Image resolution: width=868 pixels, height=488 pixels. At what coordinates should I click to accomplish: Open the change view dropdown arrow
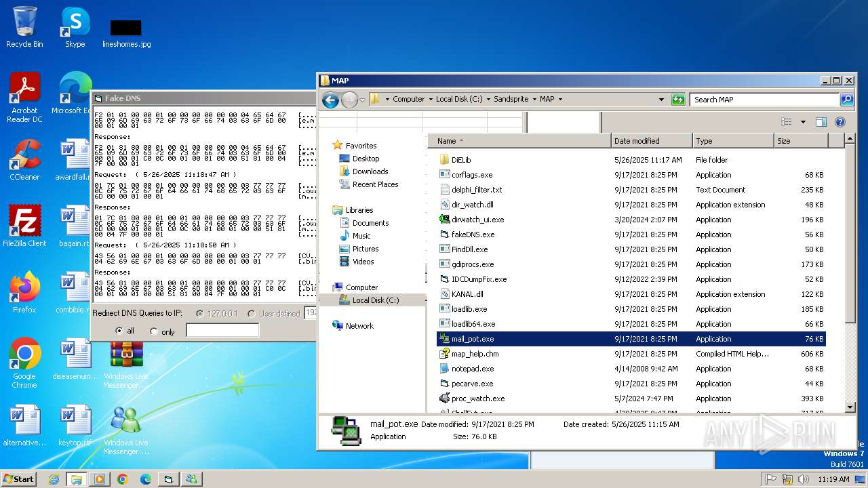[803, 122]
